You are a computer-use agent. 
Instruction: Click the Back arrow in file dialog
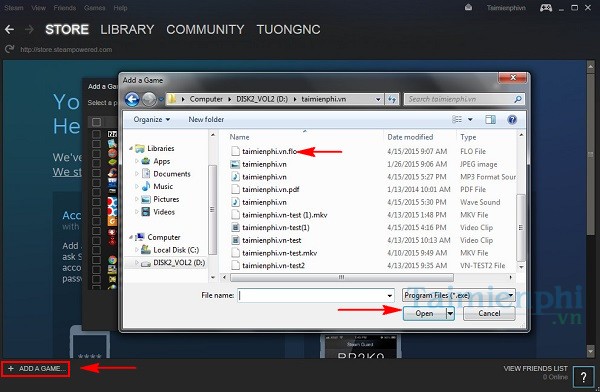click(x=132, y=100)
